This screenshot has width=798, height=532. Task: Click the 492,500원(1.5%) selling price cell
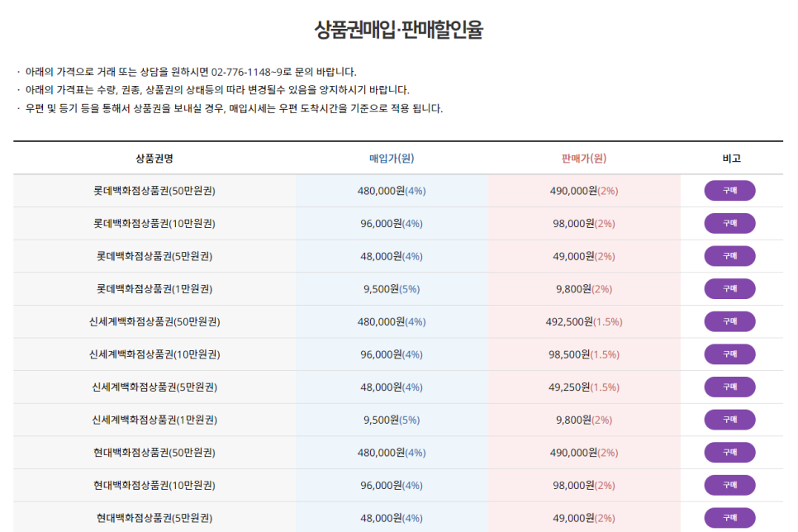tap(584, 321)
